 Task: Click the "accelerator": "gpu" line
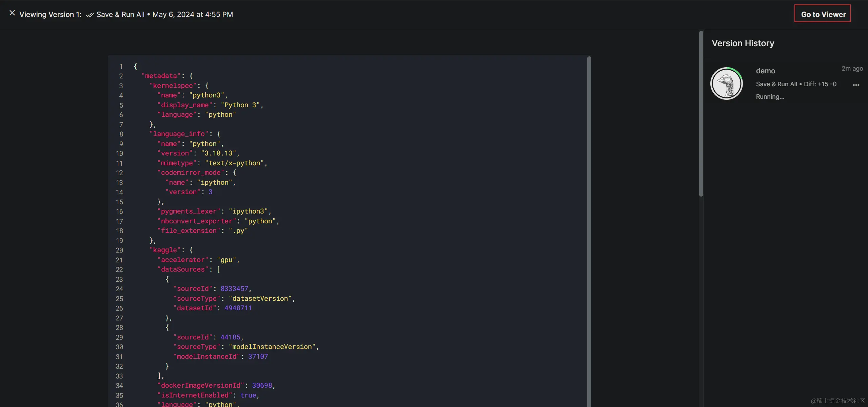[198, 260]
